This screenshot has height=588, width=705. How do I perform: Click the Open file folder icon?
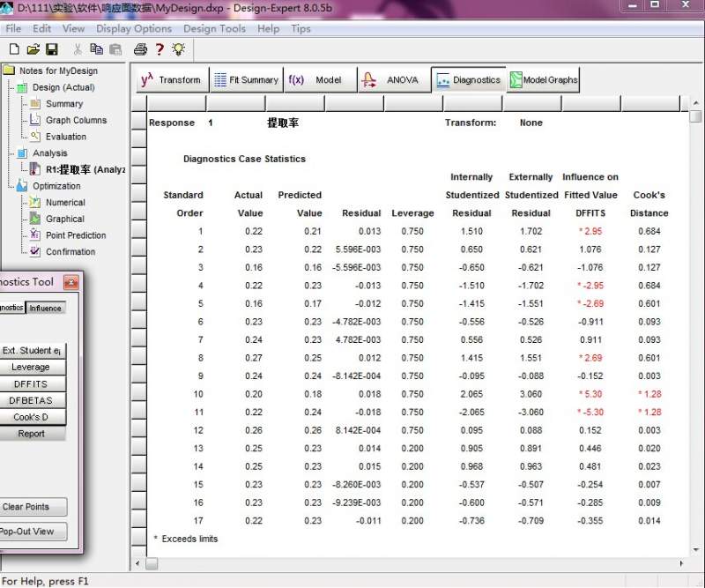point(33,49)
